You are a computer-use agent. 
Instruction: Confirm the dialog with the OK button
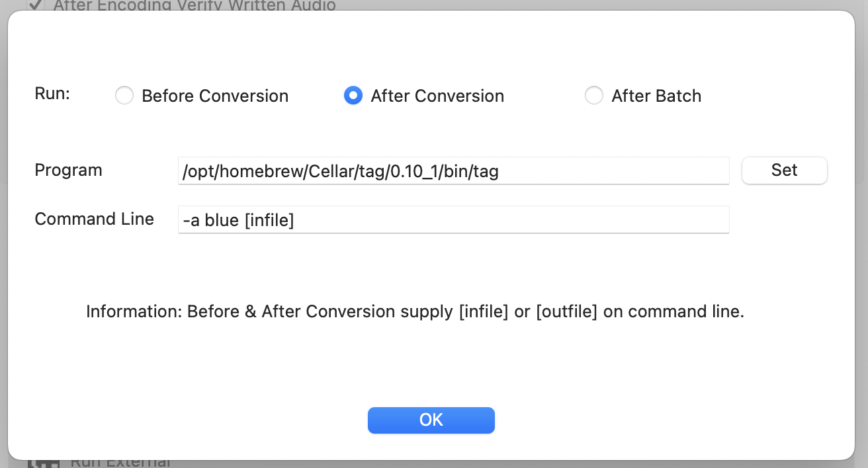click(431, 420)
